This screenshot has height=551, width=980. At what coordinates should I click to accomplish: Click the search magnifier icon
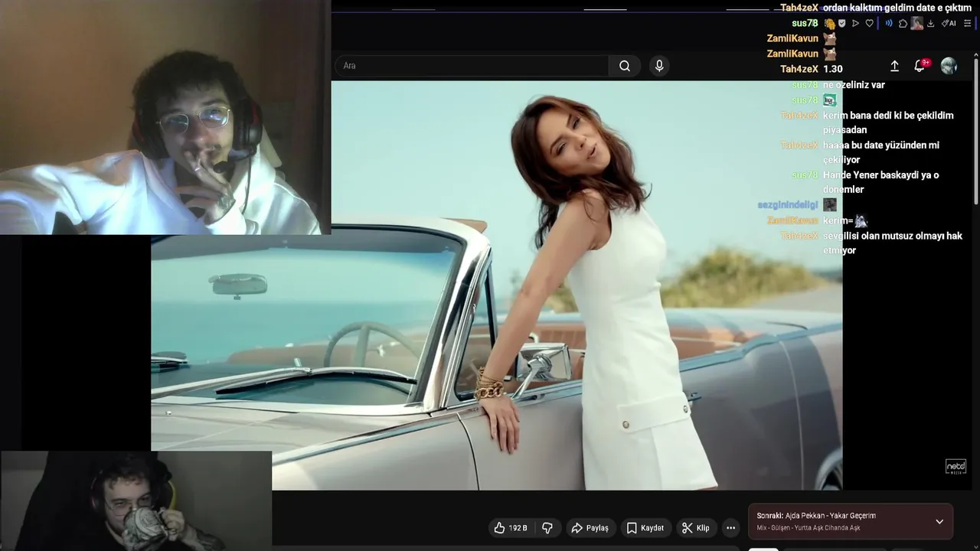pos(625,66)
